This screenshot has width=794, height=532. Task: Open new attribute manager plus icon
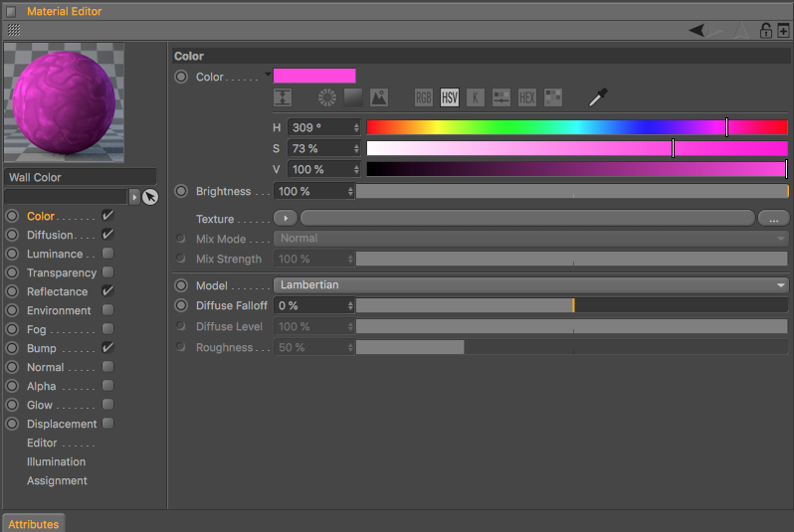click(783, 31)
